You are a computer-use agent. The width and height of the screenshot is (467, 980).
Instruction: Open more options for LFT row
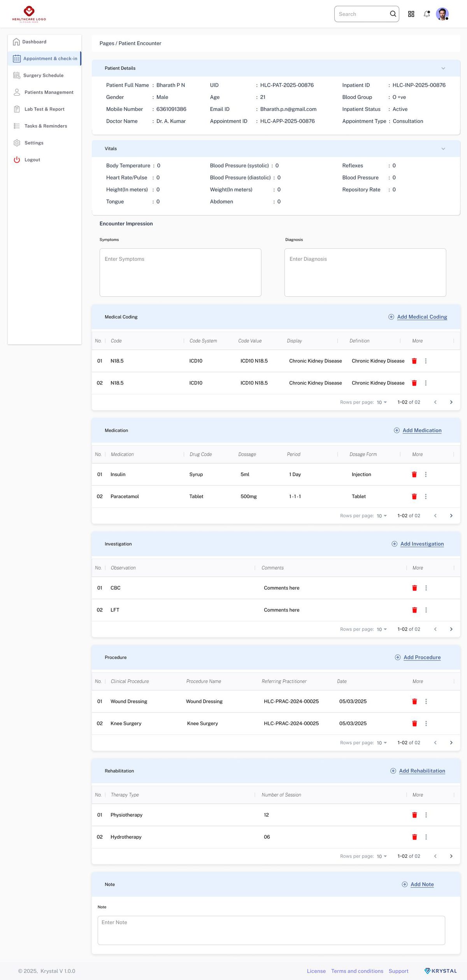click(x=426, y=610)
